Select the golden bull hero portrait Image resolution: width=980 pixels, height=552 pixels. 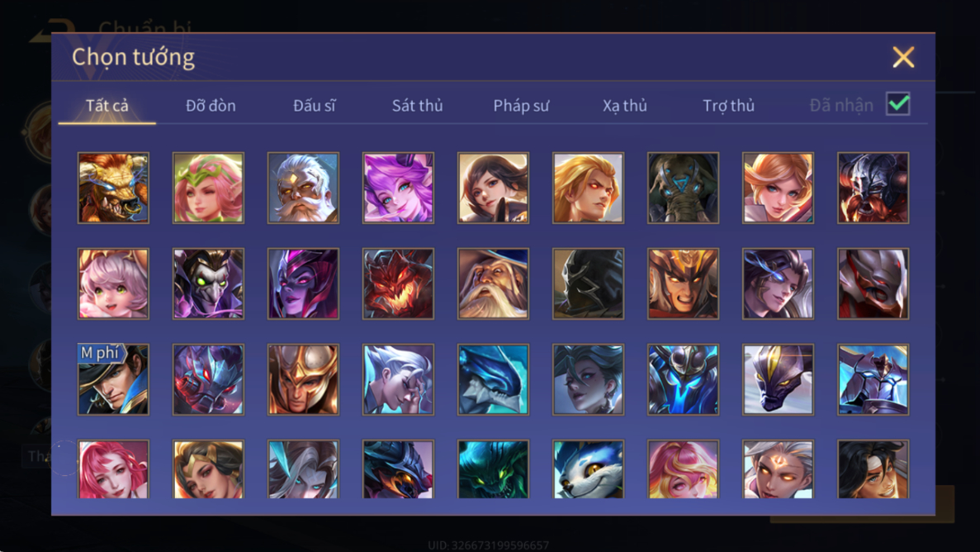coord(113,188)
